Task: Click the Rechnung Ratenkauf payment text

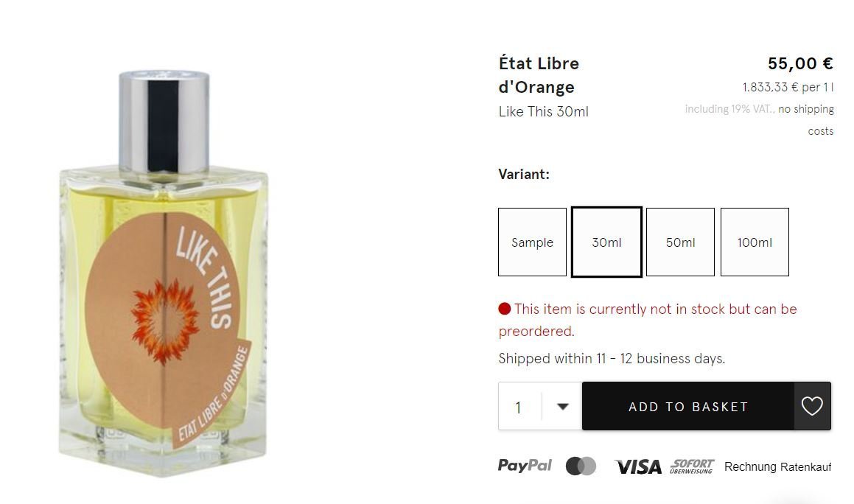Action: 778,467
